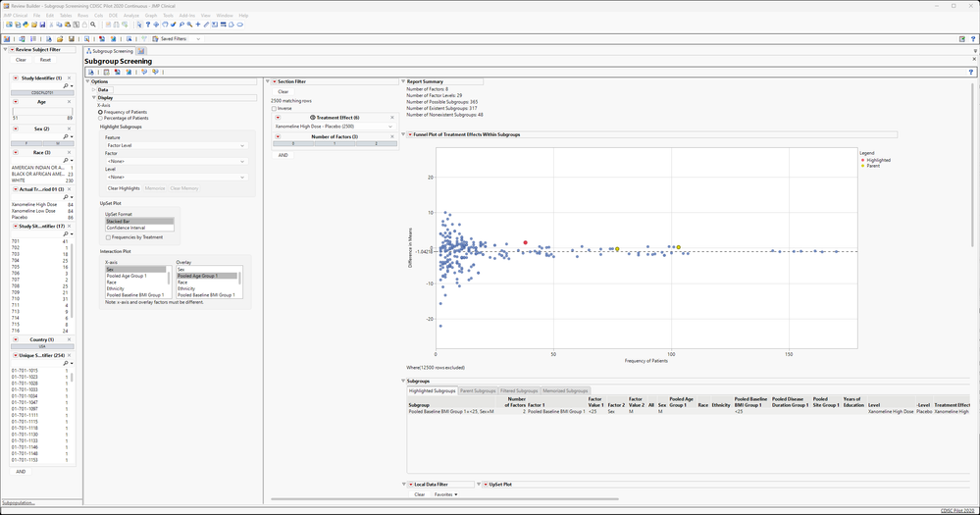Click the Clear Highlights button

(x=125, y=187)
